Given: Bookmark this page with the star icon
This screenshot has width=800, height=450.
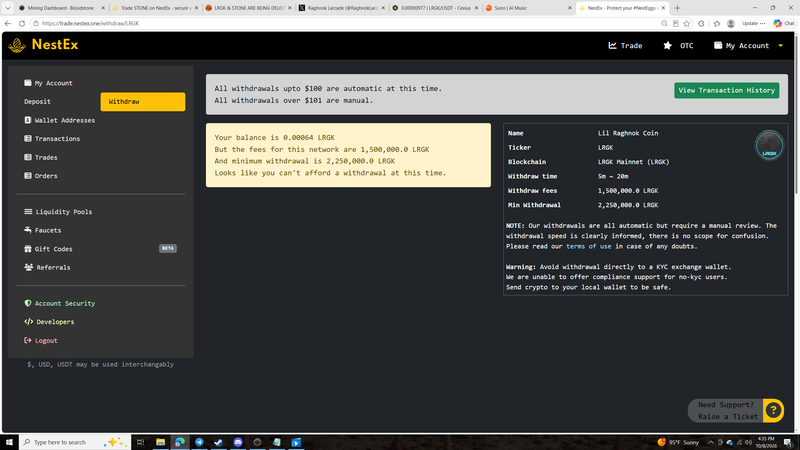Looking at the screenshot, I should pos(687,23).
